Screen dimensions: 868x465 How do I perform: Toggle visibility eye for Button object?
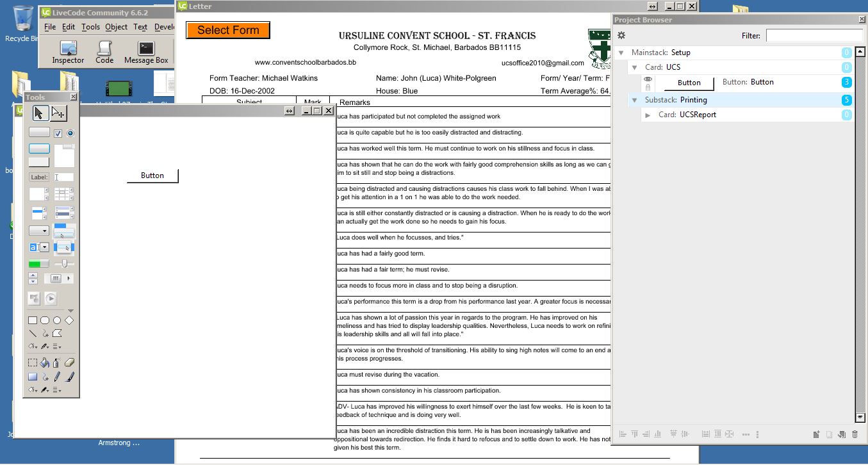648,79
